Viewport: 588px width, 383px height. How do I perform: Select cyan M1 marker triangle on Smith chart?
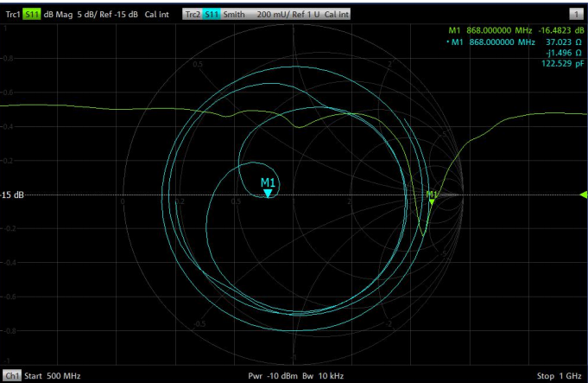pyautogui.click(x=268, y=194)
